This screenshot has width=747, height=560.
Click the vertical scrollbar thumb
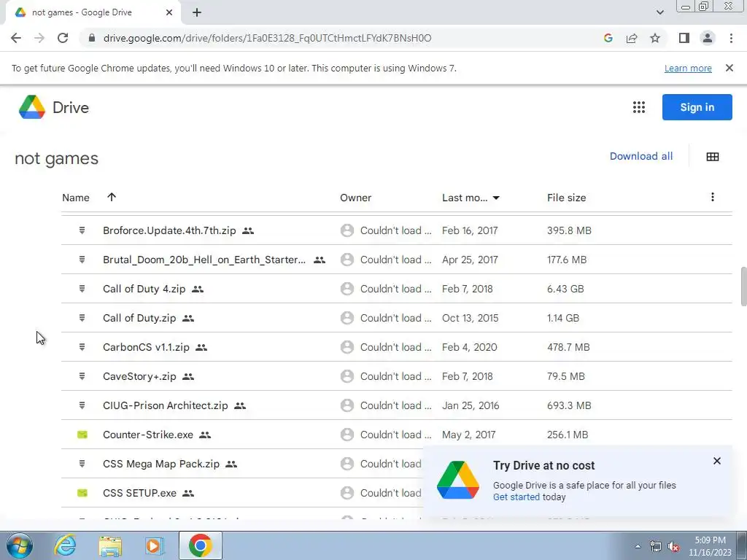[x=743, y=287]
